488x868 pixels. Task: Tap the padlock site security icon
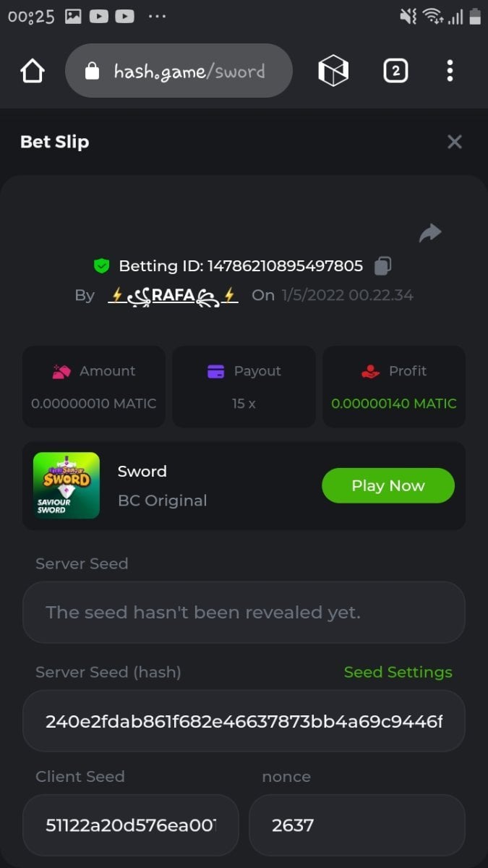[91, 71]
